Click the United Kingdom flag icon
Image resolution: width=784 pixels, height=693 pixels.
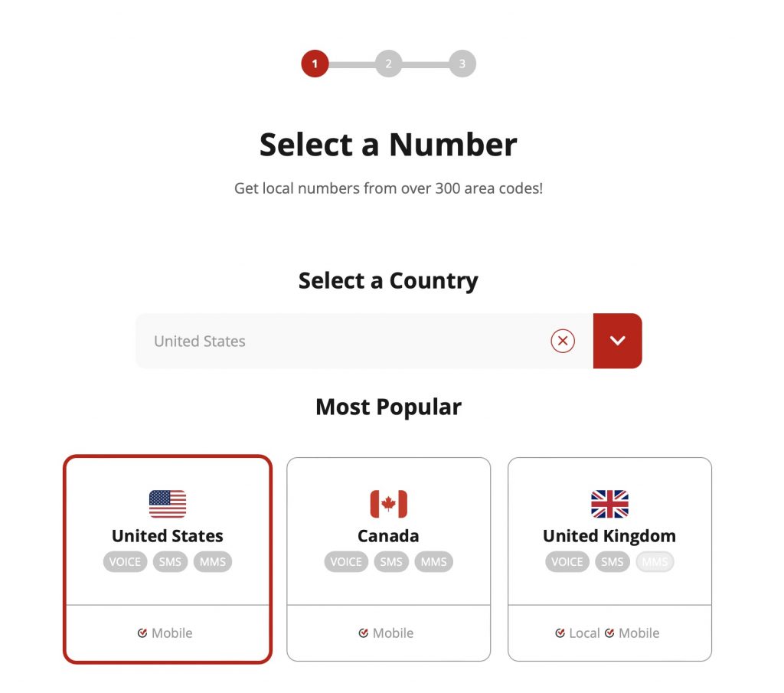tap(609, 504)
